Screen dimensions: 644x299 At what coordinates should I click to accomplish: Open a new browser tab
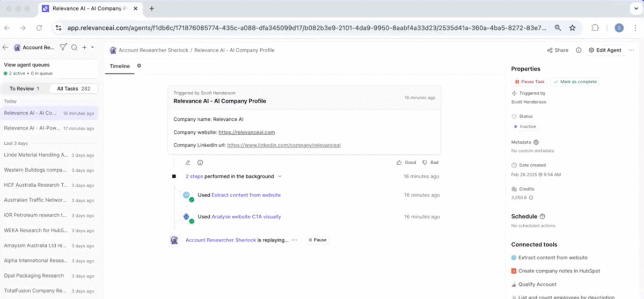coord(152,9)
